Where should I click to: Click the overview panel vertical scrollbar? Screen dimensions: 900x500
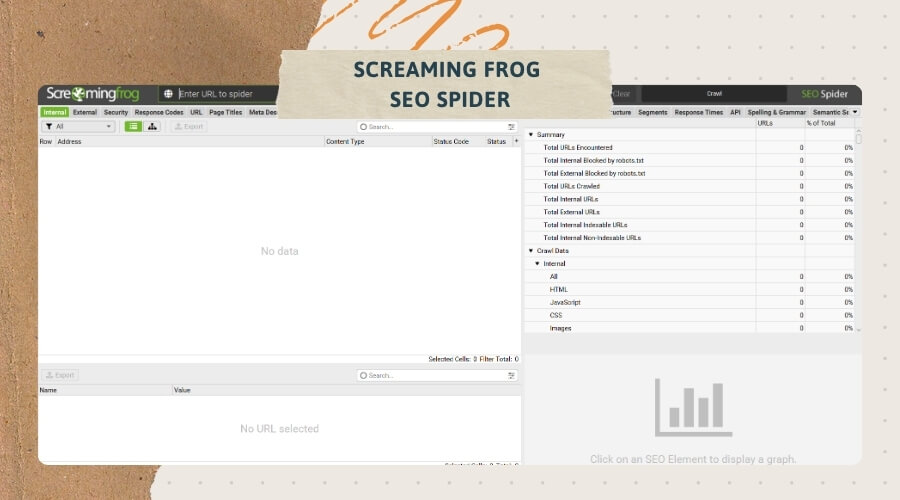tap(859, 232)
